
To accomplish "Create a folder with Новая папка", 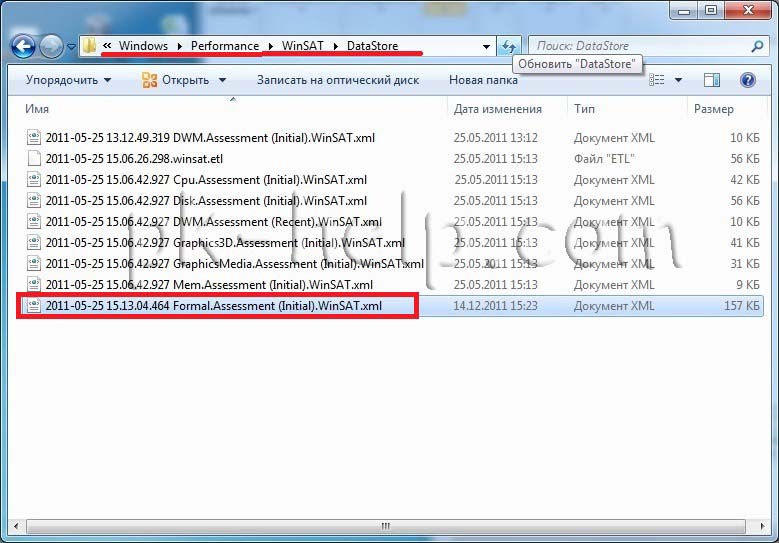I will [483, 80].
